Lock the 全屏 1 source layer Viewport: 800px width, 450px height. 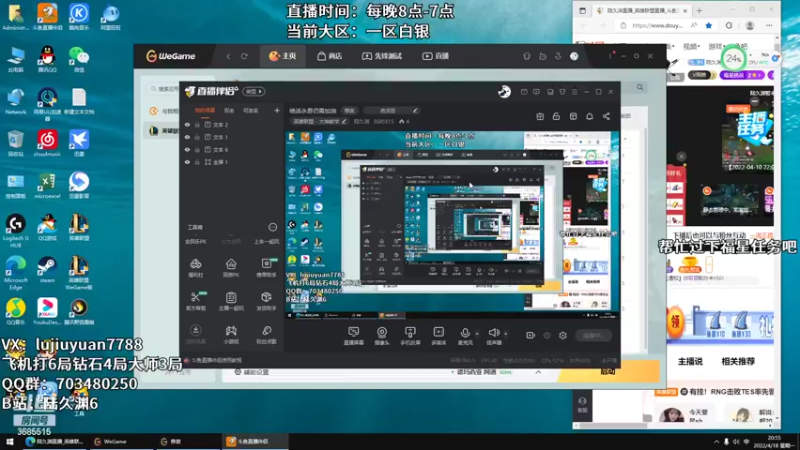[x=197, y=162]
